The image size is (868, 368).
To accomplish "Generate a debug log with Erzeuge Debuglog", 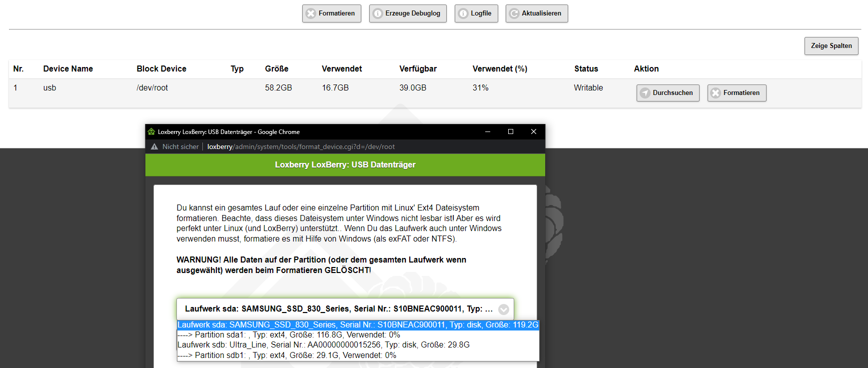I will [x=408, y=13].
